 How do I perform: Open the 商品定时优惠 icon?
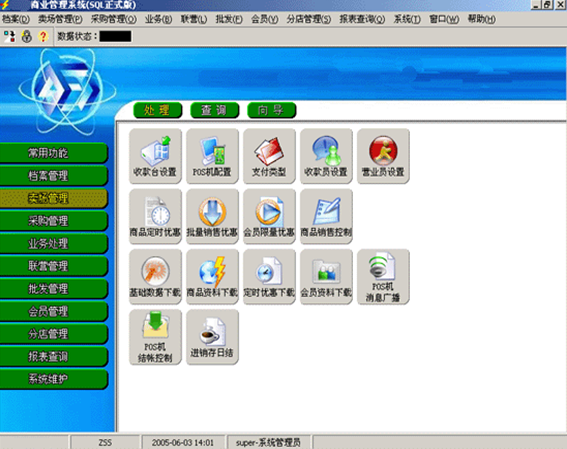[x=155, y=216]
